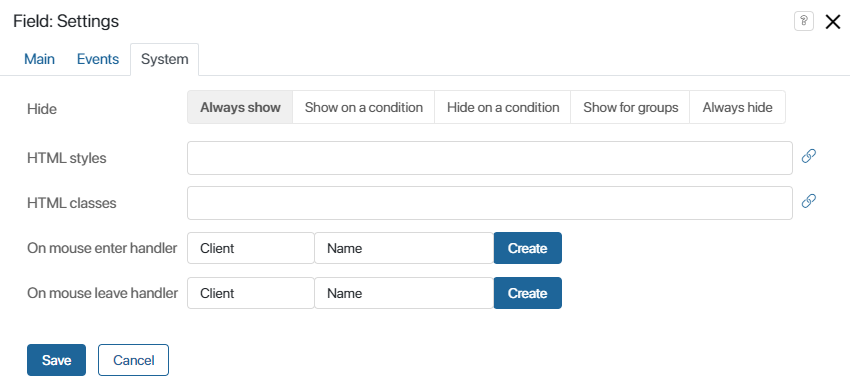Click the link icon beside HTML styles

[x=809, y=156]
